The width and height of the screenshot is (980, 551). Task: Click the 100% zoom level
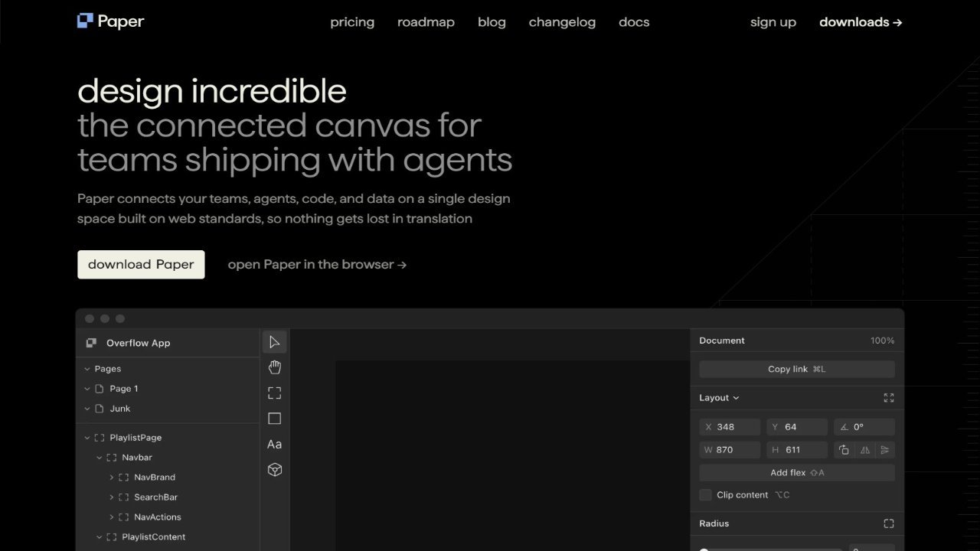coord(882,341)
